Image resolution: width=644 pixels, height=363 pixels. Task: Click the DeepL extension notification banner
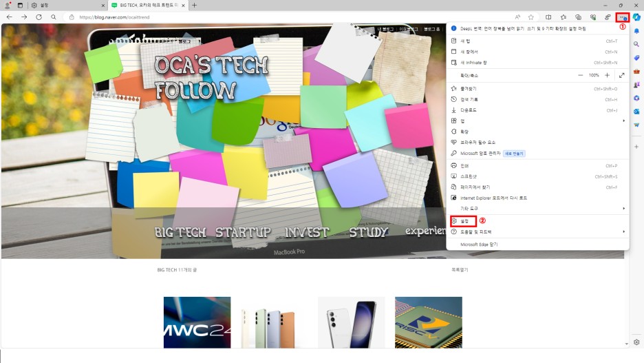pyautogui.click(x=537, y=29)
